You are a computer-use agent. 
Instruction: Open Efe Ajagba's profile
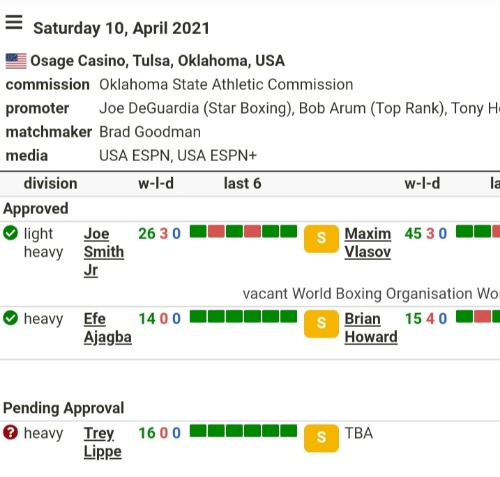point(108,328)
